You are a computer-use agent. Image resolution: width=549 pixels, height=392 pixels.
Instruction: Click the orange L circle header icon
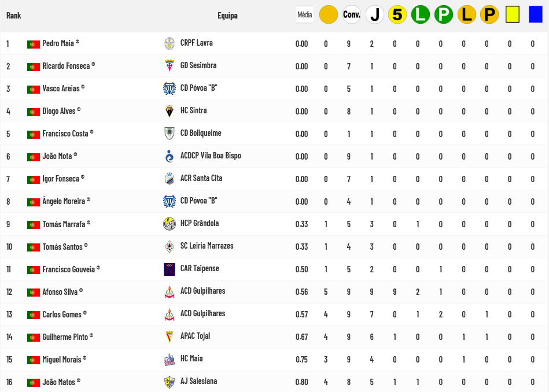pyautogui.click(x=466, y=14)
